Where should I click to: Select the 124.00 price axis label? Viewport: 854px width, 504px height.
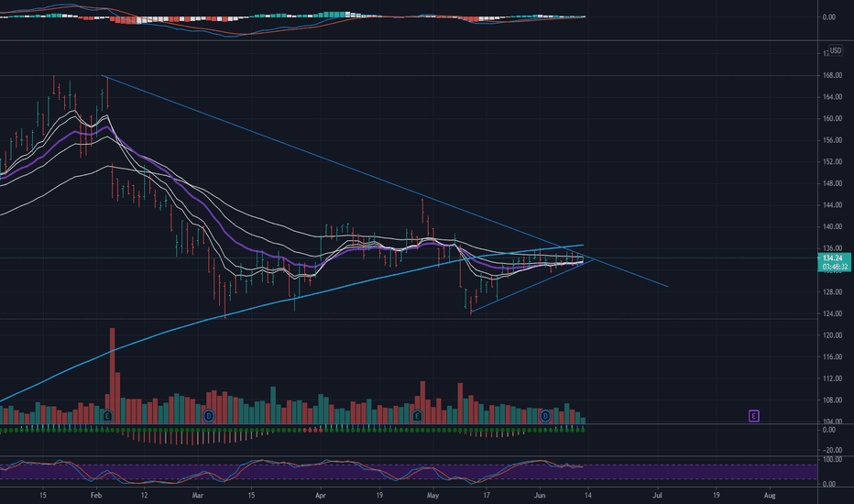[832, 313]
